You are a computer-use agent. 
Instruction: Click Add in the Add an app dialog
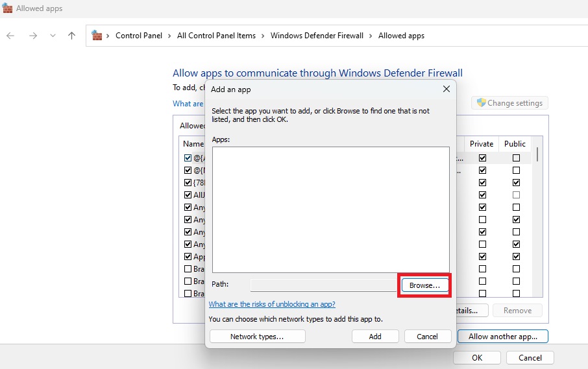(x=375, y=337)
